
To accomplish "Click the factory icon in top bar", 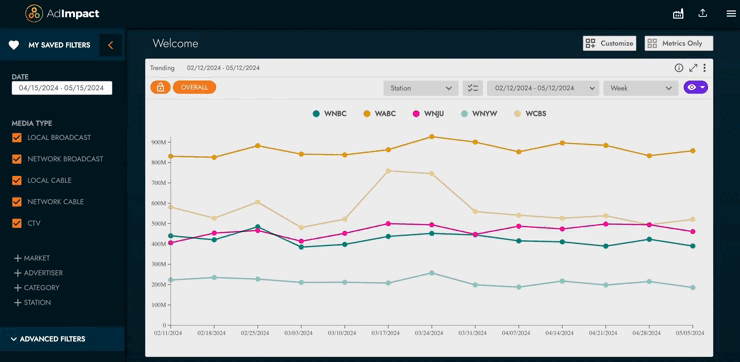I will click(x=678, y=14).
